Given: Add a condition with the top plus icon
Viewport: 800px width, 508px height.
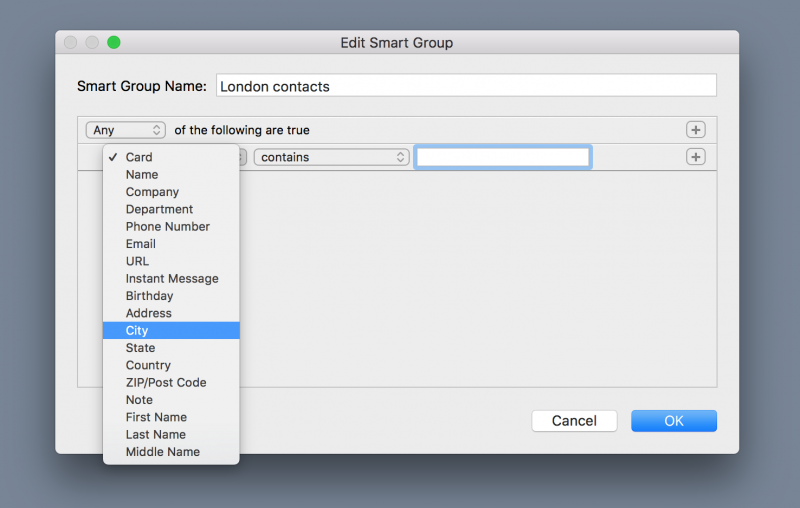Looking at the screenshot, I should (x=695, y=130).
